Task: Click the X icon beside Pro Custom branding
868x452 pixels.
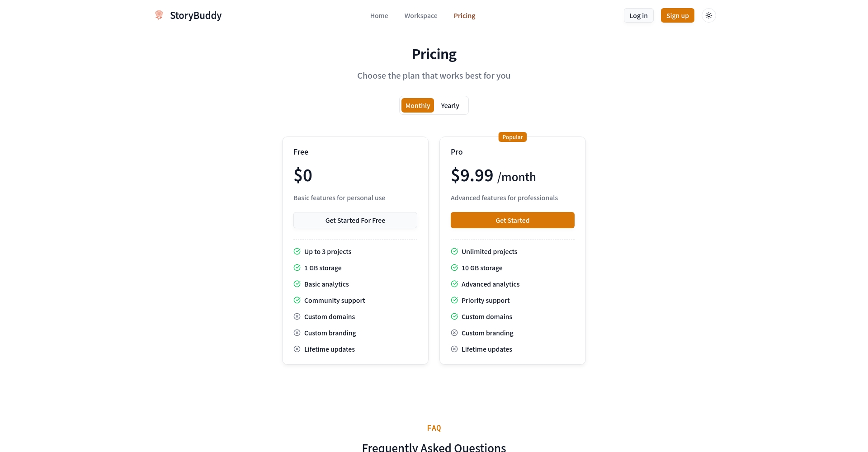Action: [x=454, y=333]
